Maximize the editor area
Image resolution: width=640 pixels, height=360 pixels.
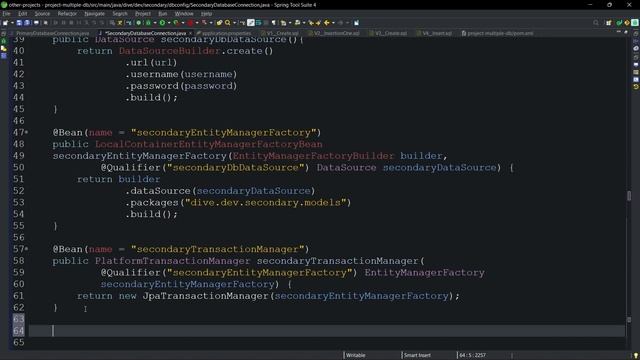click(x=626, y=32)
